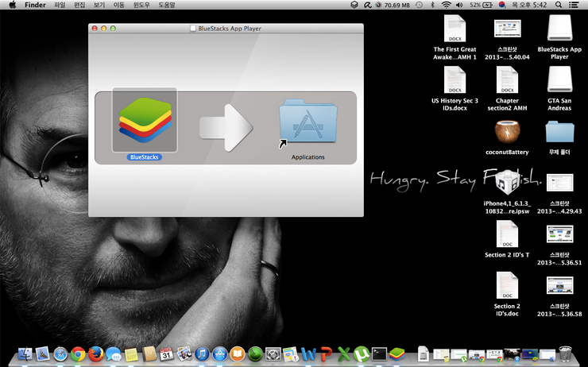Select BlueStacks App Player disk on desktop
588x367 pixels.
click(x=559, y=37)
